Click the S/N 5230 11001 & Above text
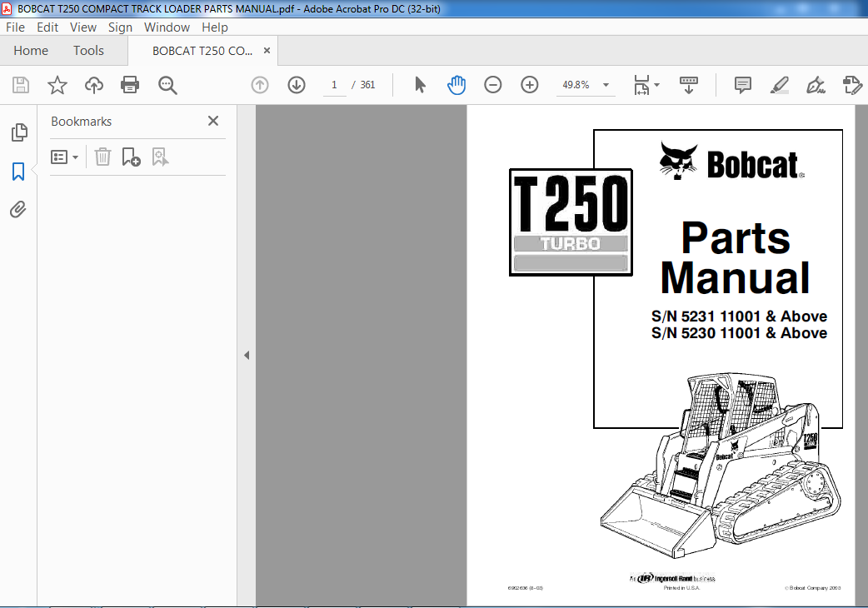 [739, 333]
